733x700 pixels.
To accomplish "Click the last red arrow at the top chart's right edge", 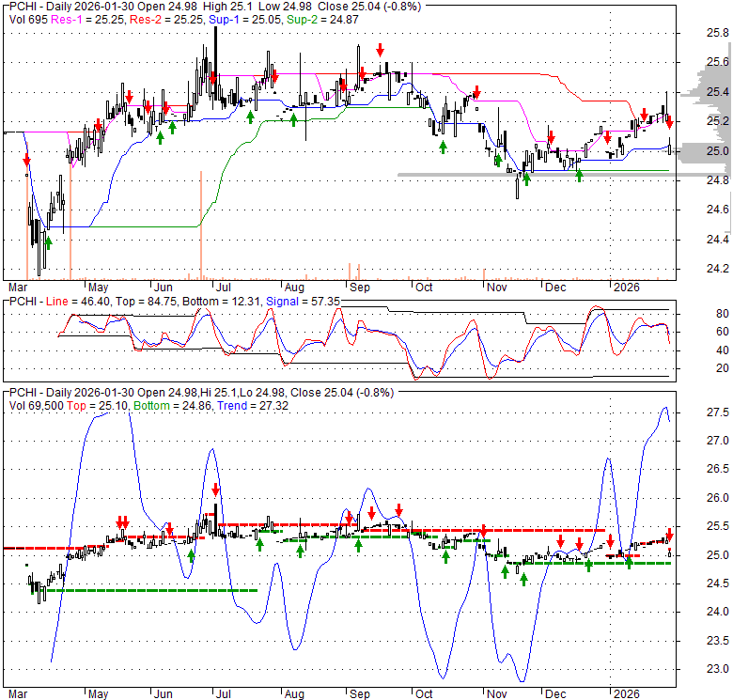I will pyautogui.click(x=669, y=121).
